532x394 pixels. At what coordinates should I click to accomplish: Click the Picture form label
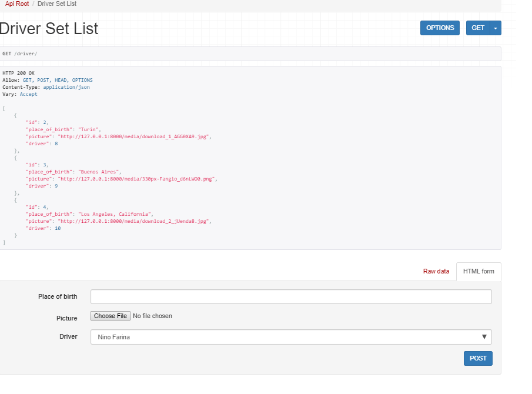[x=66, y=318]
